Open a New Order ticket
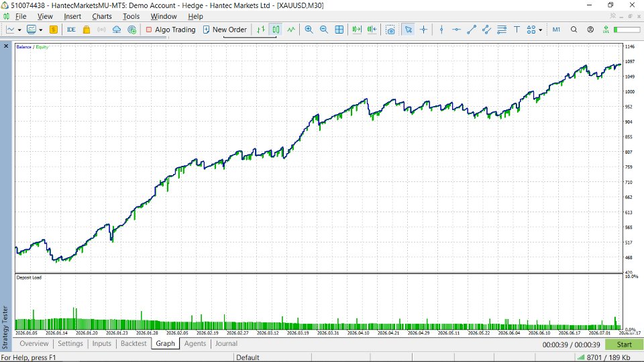Viewport: 644px width, 362px height. pyautogui.click(x=225, y=30)
